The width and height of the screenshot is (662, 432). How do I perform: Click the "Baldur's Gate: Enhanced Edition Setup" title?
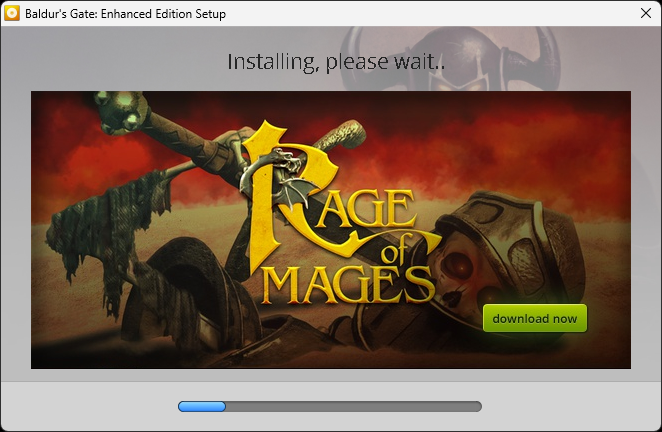pos(125,14)
